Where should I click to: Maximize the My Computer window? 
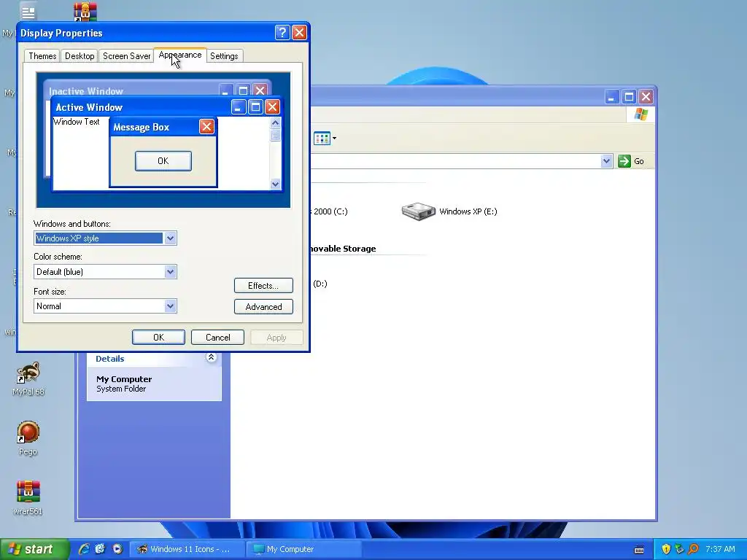[629, 97]
